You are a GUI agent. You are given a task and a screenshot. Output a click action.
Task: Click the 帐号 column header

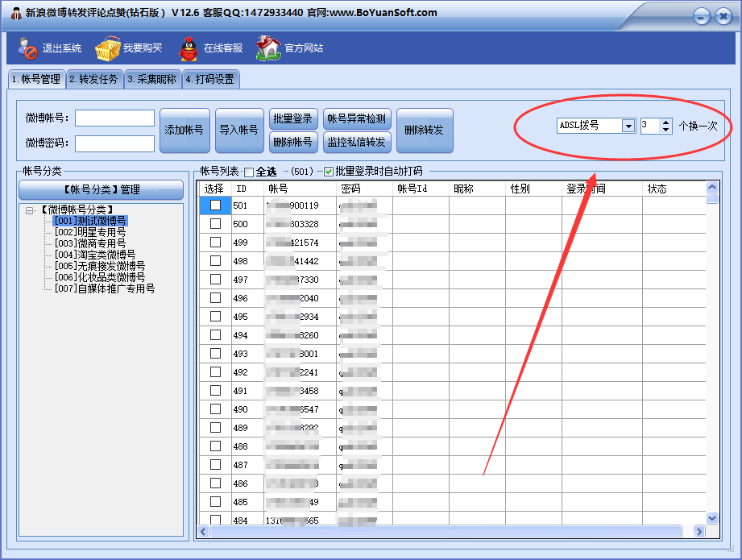[300, 189]
